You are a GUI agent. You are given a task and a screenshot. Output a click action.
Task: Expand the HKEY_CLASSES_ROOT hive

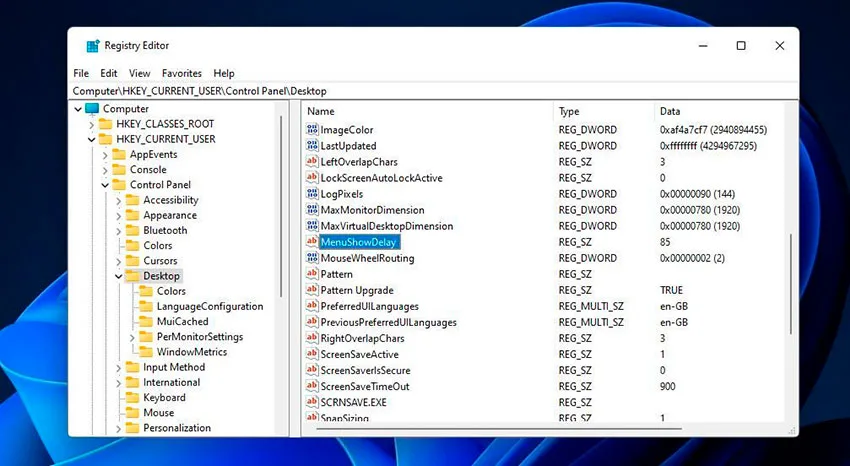[x=91, y=125]
